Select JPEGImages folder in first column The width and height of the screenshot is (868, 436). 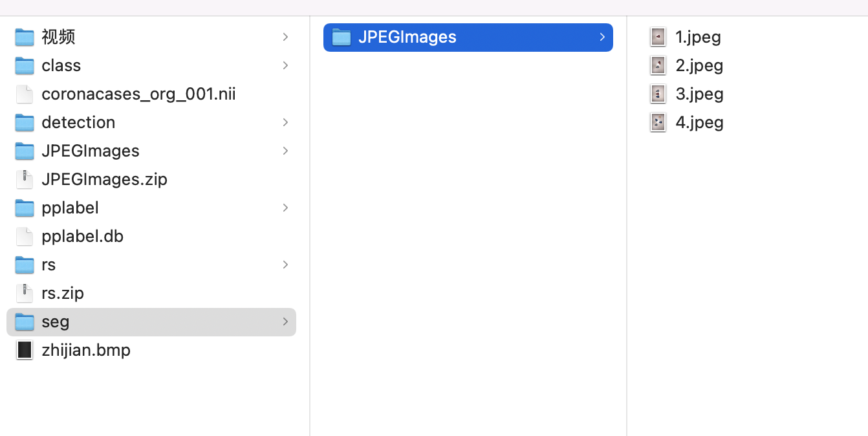coord(151,151)
